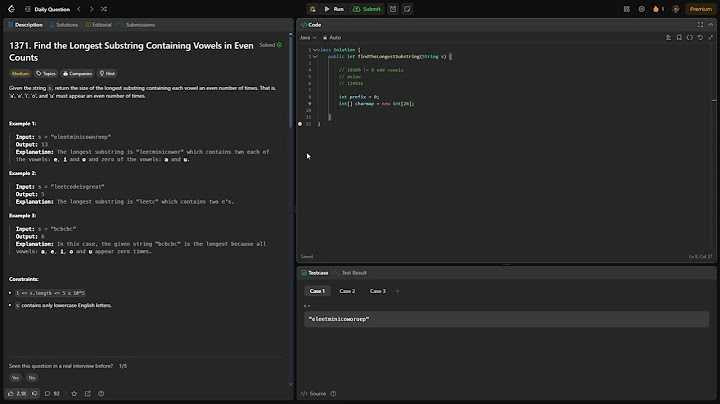Image resolution: width=720 pixels, height=404 pixels.
Task: Reveal the Hint
Action: (x=107, y=73)
